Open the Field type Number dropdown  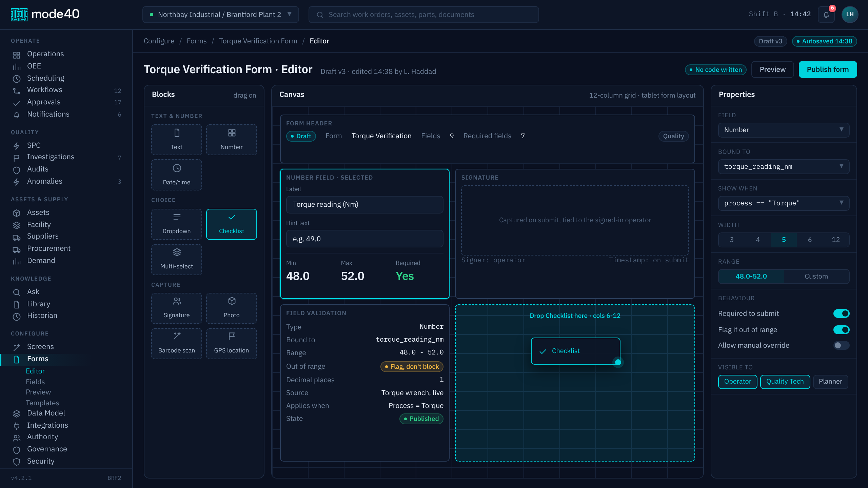coord(784,130)
